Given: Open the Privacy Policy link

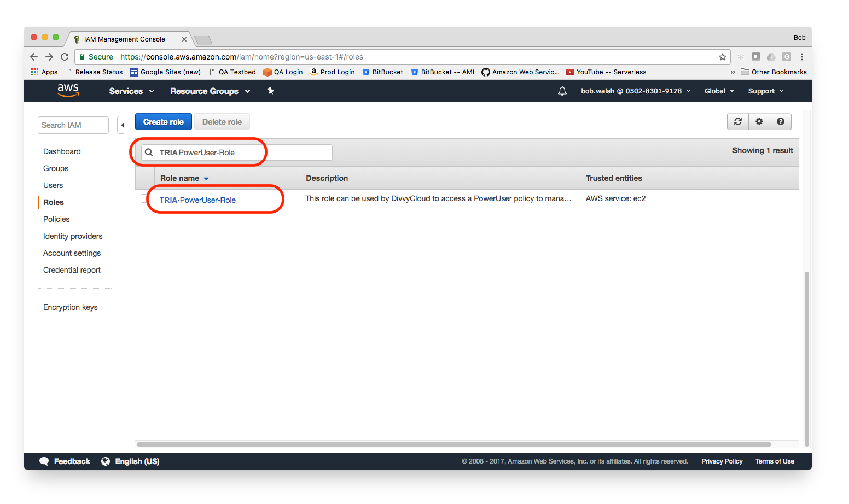Looking at the screenshot, I should 722,461.
